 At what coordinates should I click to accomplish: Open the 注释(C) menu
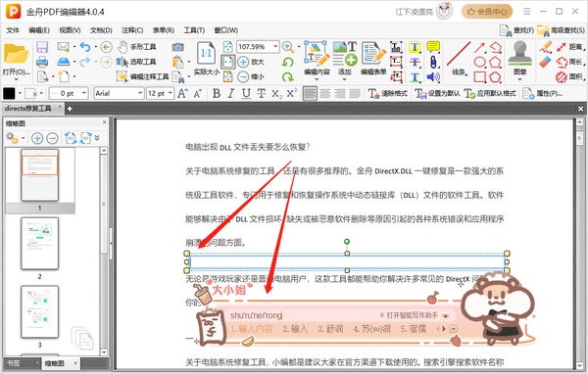pyautogui.click(x=132, y=30)
